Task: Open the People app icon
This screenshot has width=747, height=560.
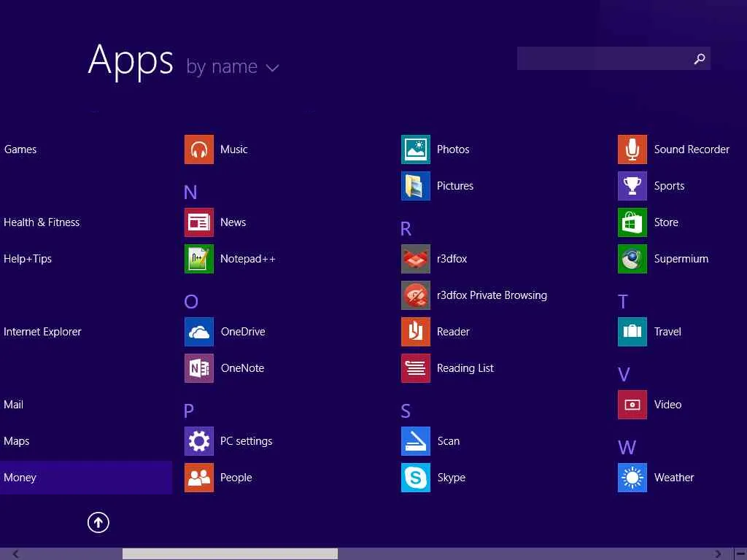Action: (198, 478)
